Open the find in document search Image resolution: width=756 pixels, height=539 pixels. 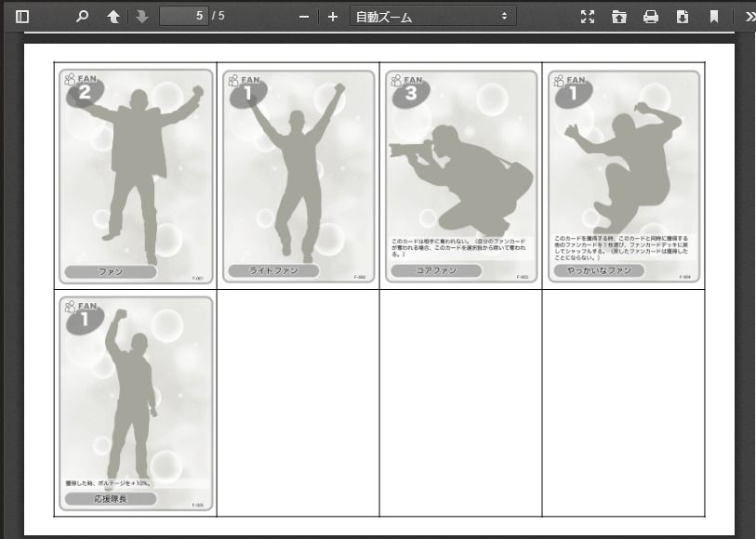pos(83,17)
